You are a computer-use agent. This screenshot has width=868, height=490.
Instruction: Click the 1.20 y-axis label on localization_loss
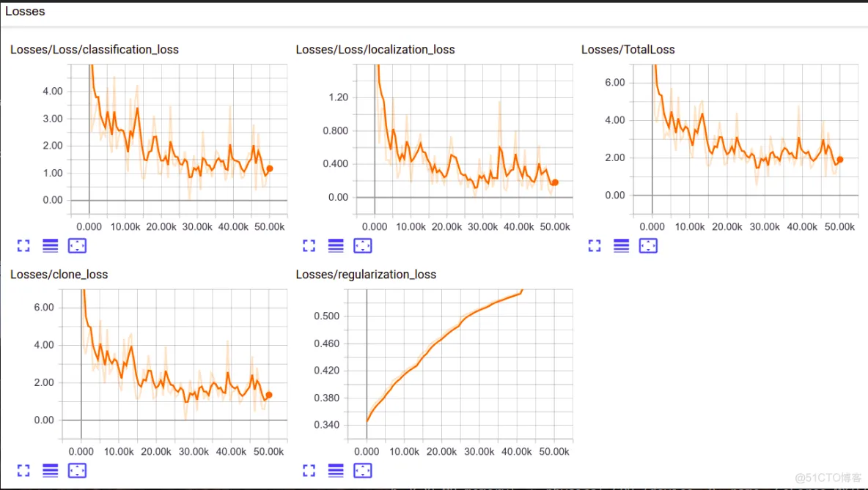coord(338,97)
